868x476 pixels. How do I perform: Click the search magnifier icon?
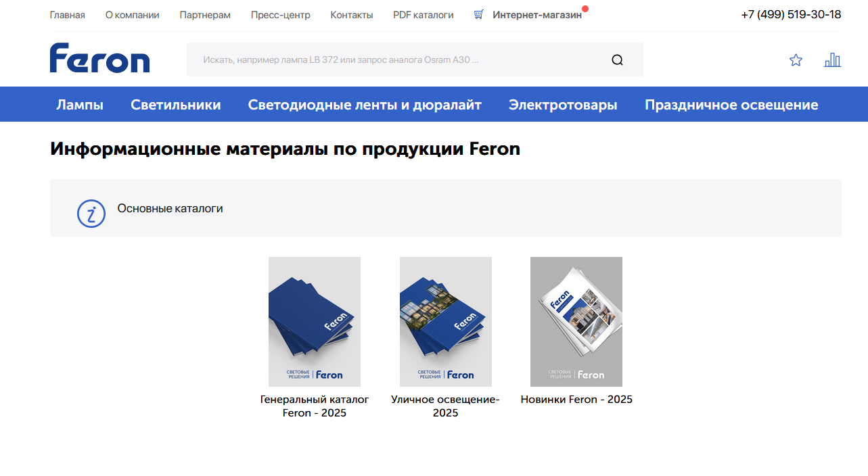tap(617, 59)
